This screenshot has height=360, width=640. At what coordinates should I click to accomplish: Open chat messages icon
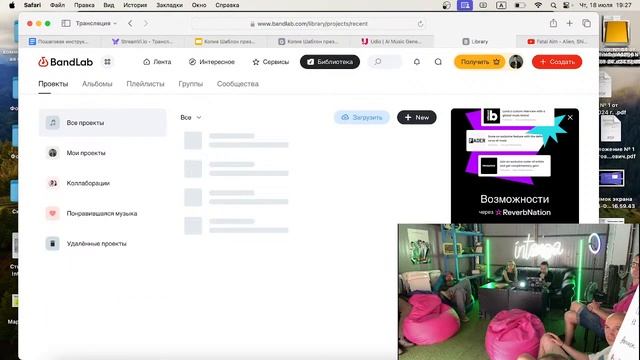click(x=438, y=62)
